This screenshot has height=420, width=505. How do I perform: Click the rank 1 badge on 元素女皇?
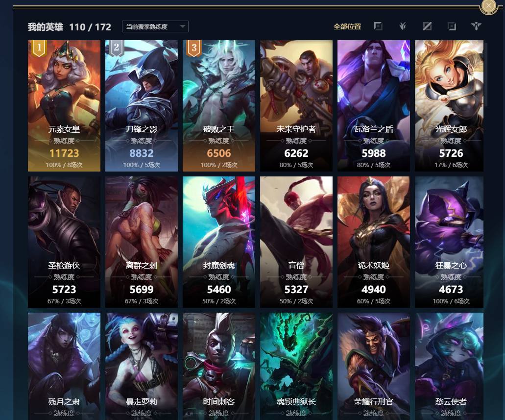39,48
